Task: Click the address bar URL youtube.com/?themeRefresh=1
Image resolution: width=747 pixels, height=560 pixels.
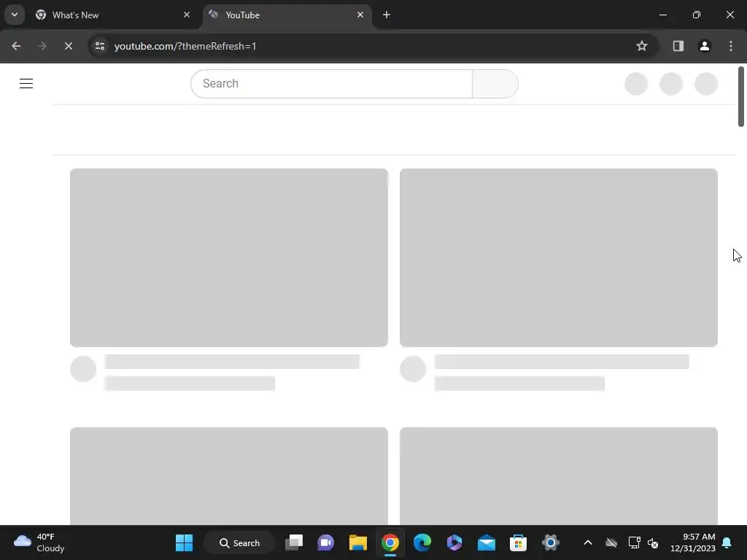Action: (185, 46)
